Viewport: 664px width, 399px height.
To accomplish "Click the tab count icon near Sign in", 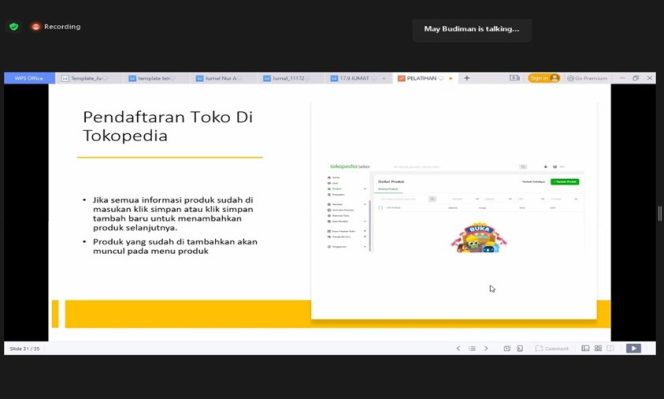I will 514,78.
